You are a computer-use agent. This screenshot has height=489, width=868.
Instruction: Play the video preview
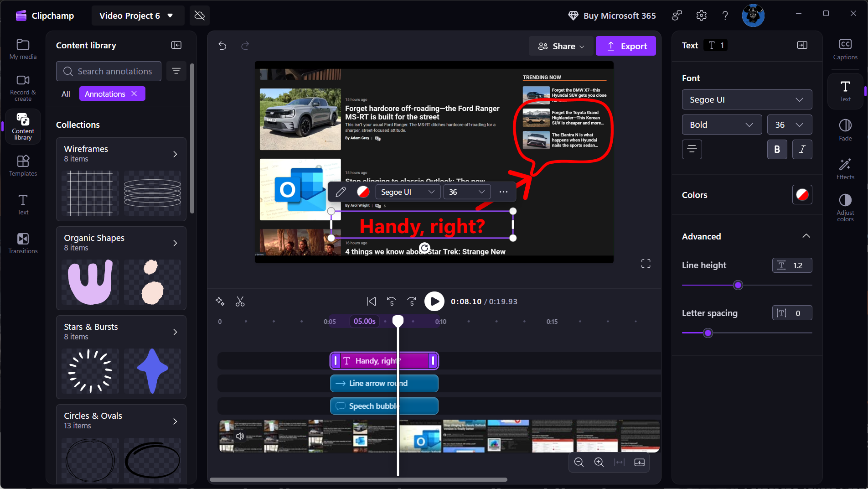point(434,302)
